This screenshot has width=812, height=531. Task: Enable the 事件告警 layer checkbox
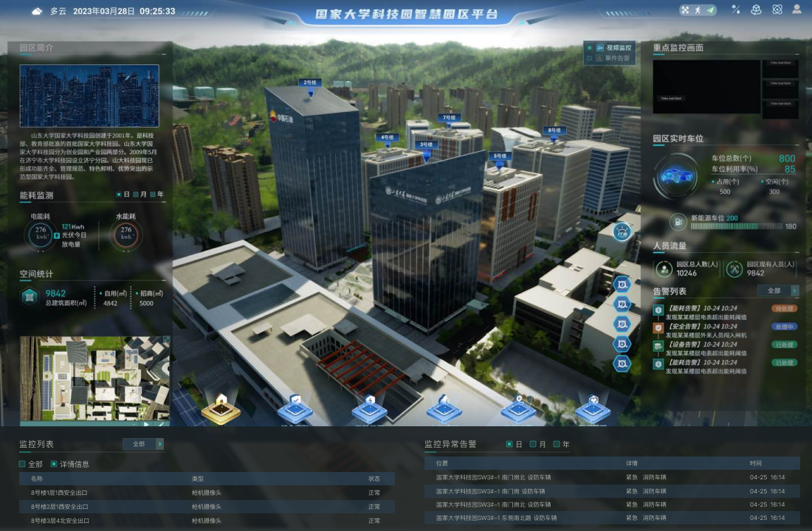pyautogui.click(x=590, y=58)
